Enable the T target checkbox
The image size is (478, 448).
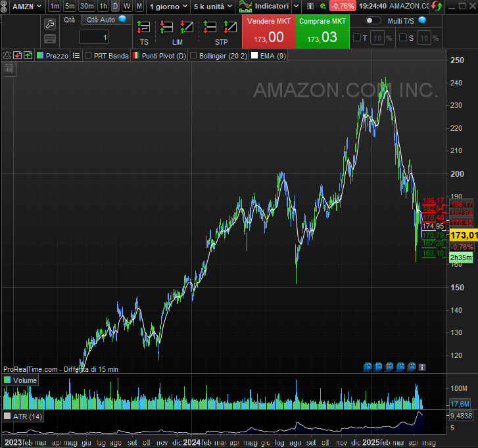[x=356, y=37]
